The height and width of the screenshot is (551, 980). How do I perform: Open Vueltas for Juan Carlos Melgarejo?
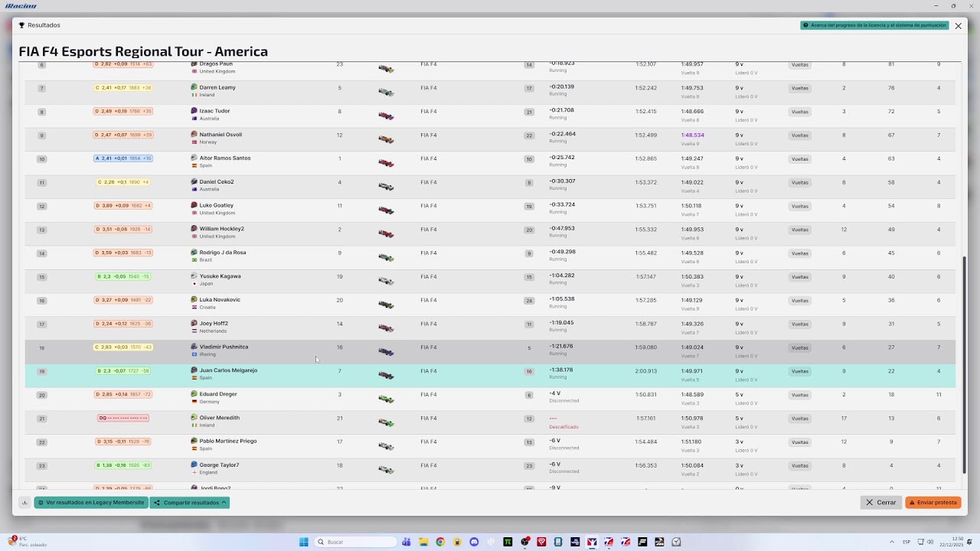[x=800, y=371]
